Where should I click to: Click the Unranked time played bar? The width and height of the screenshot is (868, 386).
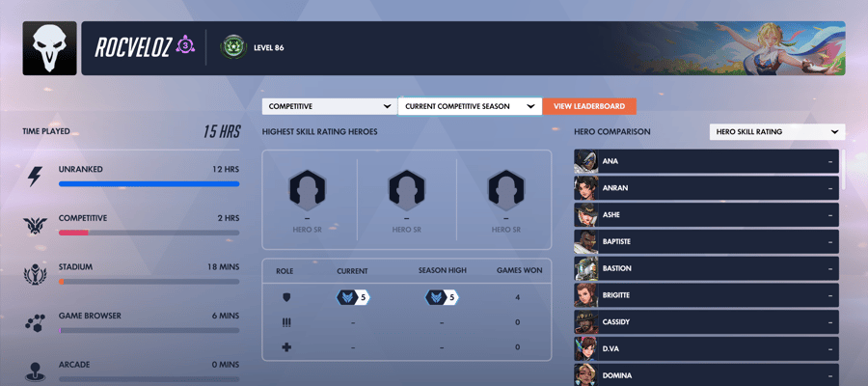click(x=149, y=184)
